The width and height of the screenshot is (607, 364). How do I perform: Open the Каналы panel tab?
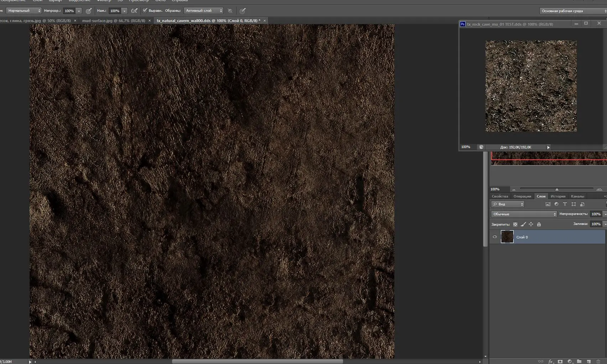point(577,196)
